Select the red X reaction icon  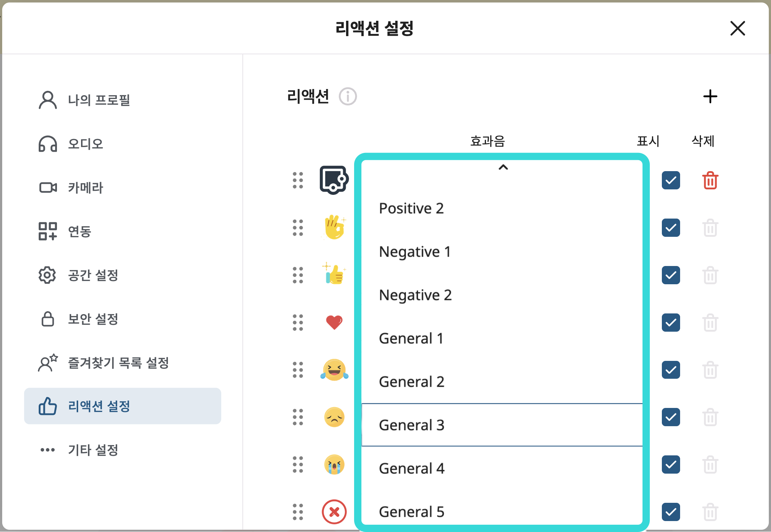(334, 512)
